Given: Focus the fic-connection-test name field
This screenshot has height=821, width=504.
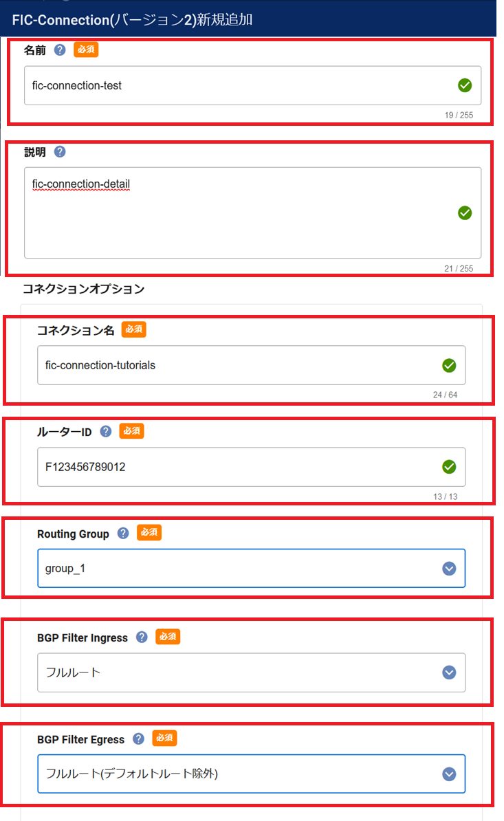Looking at the screenshot, I should [x=252, y=85].
